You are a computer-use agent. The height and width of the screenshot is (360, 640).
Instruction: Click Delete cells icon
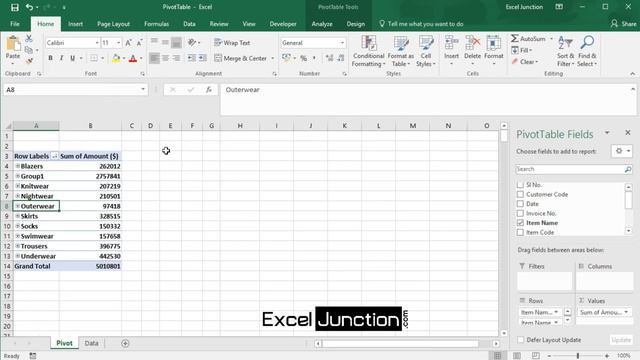coord(472,42)
